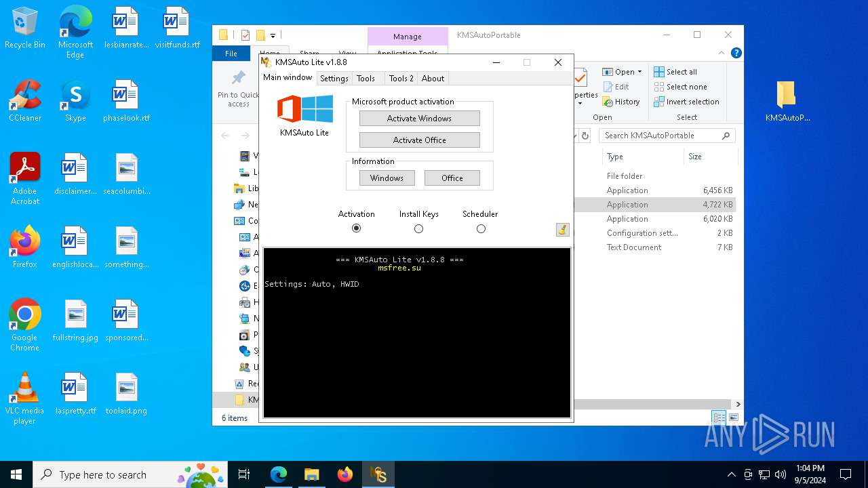Select laspretty.rtf file on desktop
The image size is (868, 488).
75,394
